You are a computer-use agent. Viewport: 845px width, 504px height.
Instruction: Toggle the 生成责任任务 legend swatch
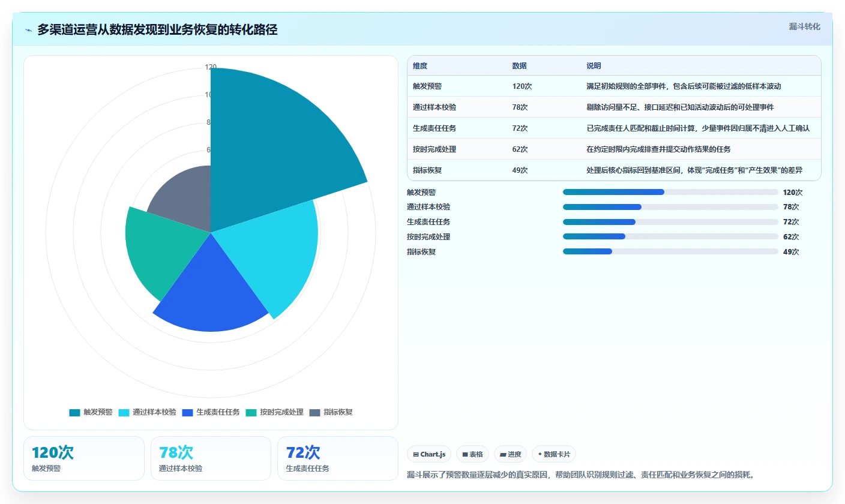pyautogui.click(x=187, y=412)
